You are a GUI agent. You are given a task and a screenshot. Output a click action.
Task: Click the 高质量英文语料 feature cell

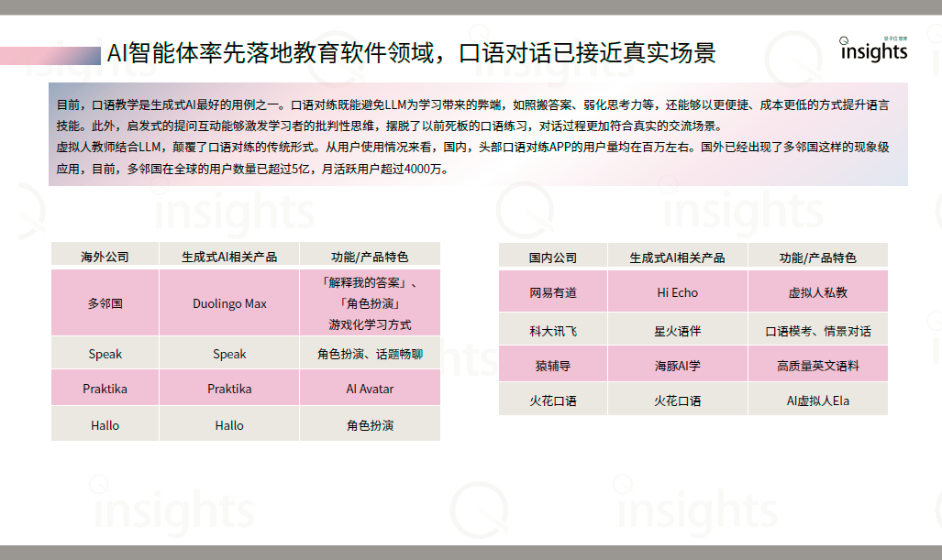pyautogui.click(x=817, y=366)
